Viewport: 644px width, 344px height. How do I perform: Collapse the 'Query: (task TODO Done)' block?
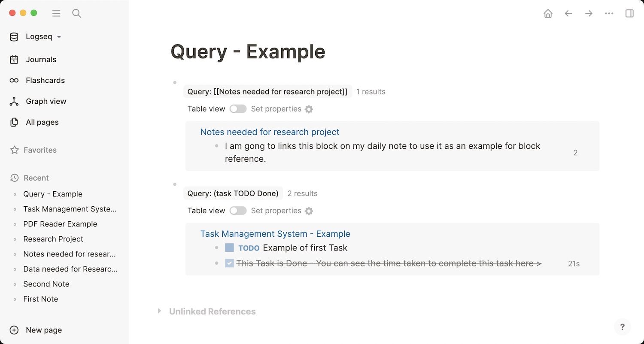[x=175, y=184]
